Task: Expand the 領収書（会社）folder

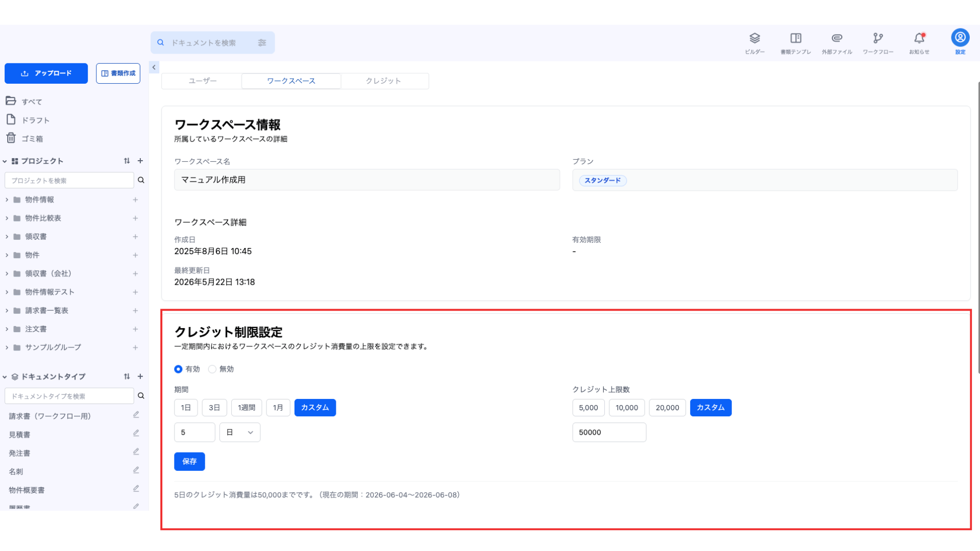Action: (x=7, y=274)
